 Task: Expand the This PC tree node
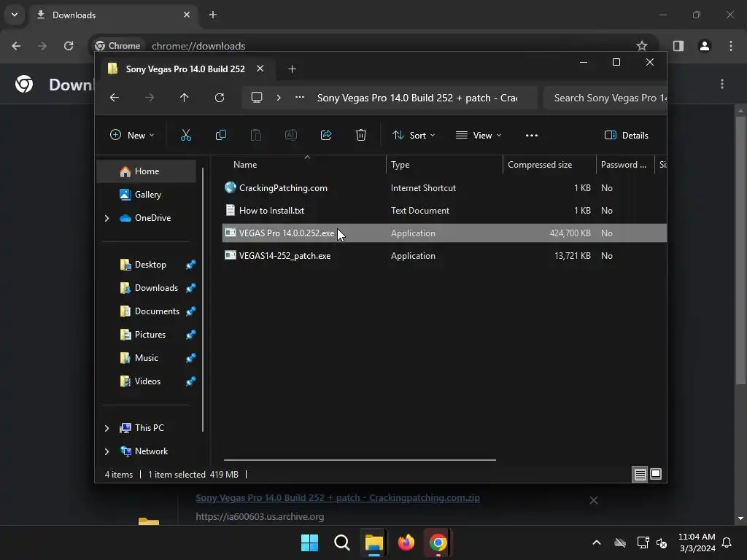(107, 428)
